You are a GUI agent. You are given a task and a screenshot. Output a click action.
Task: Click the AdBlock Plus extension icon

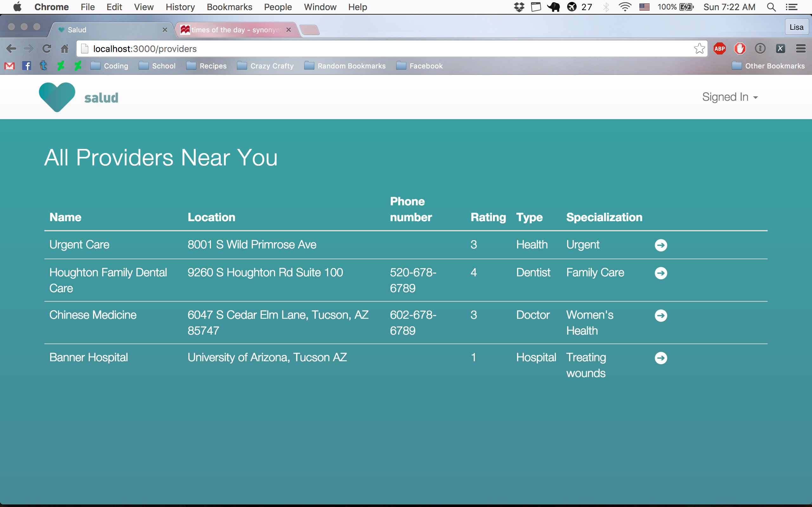pos(719,48)
